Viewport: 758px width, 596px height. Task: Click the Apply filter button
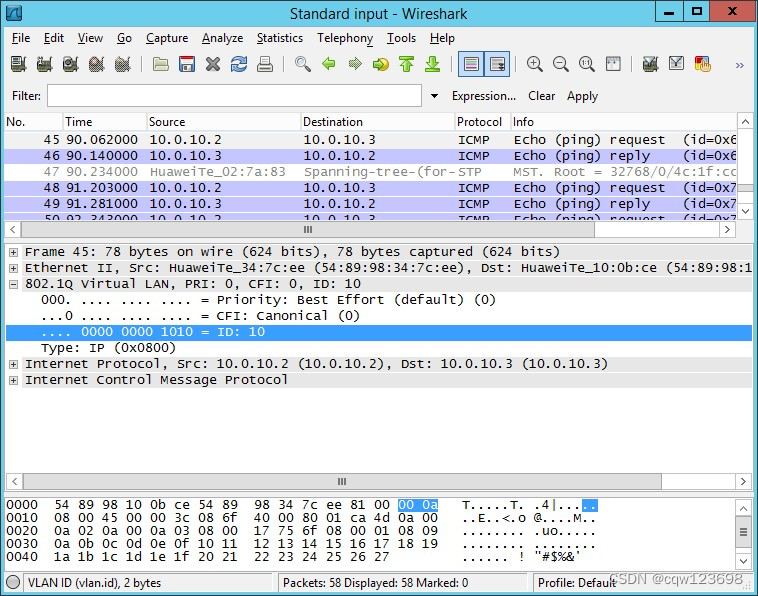[x=583, y=96]
